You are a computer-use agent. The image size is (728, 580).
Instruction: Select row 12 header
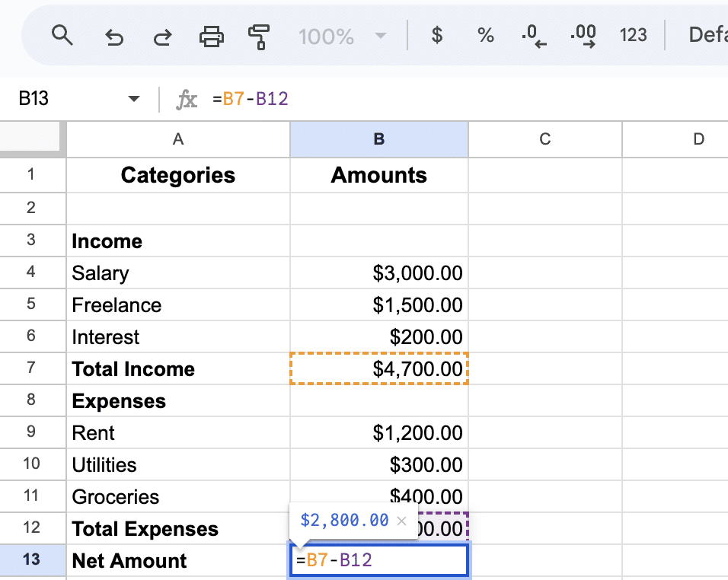pos(31,528)
